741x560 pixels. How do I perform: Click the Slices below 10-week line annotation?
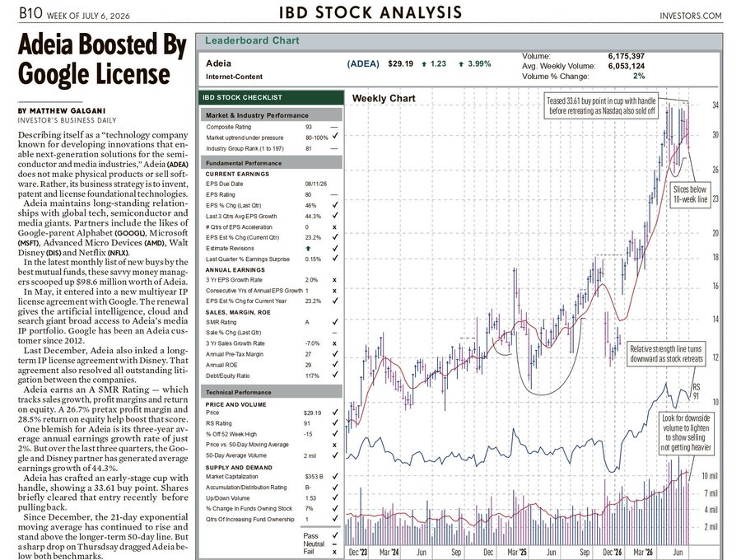(x=690, y=194)
